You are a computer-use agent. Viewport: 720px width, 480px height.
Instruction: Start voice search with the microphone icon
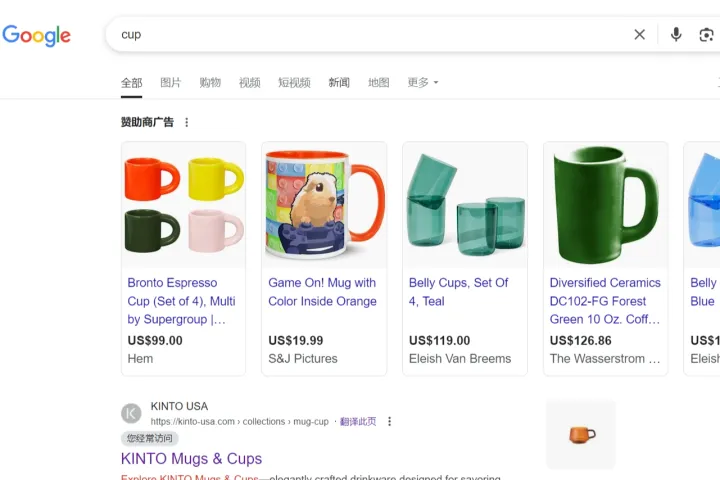tap(675, 34)
